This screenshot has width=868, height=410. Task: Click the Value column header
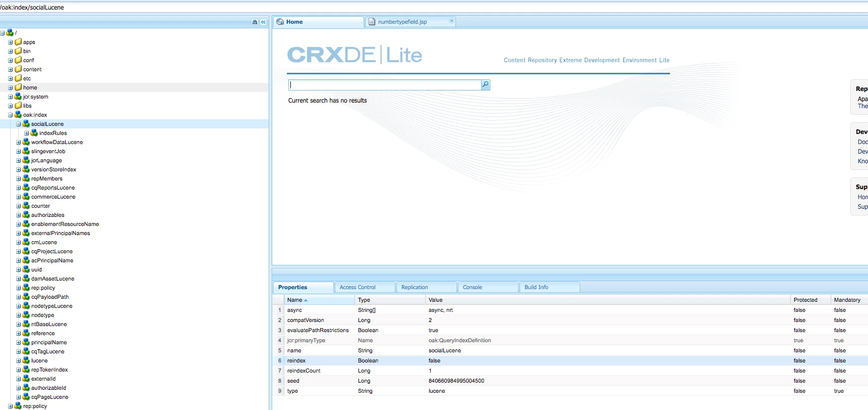coord(608,300)
